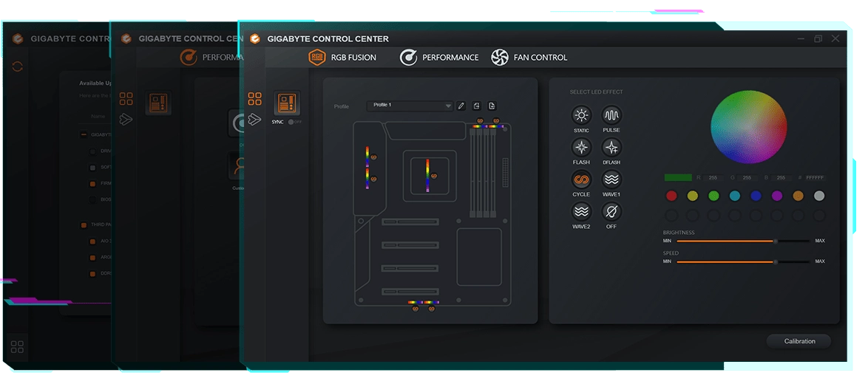
Task: Choose the cyan color swatch
Action: tap(735, 196)
